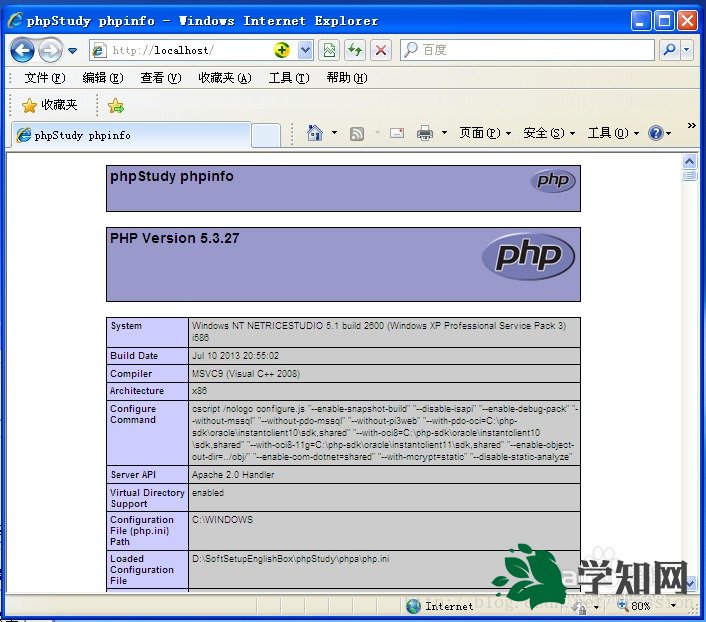Expand the zoom level dropdown arrow
Screen dimensions: 706x622
click(x=673, y=606)
